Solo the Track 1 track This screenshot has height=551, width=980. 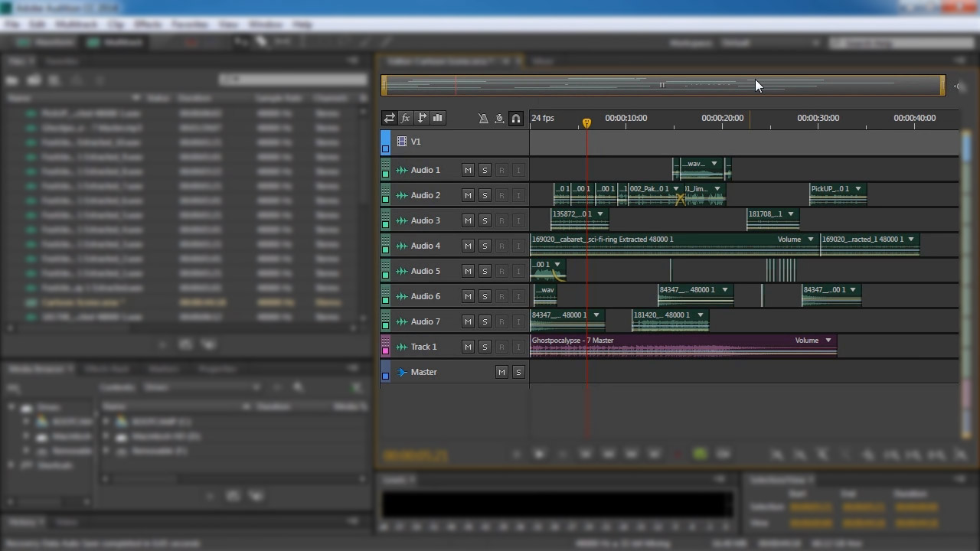[485, 347]
